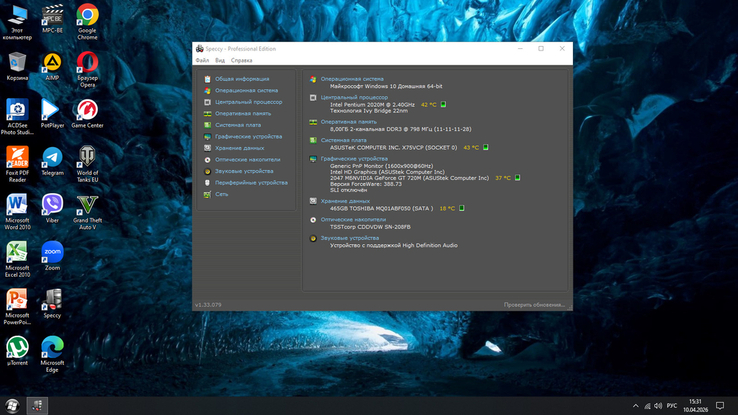Click the Оптические накопители sidebar icon
This screenshot has height=415, width=738.
coord(207,160)
